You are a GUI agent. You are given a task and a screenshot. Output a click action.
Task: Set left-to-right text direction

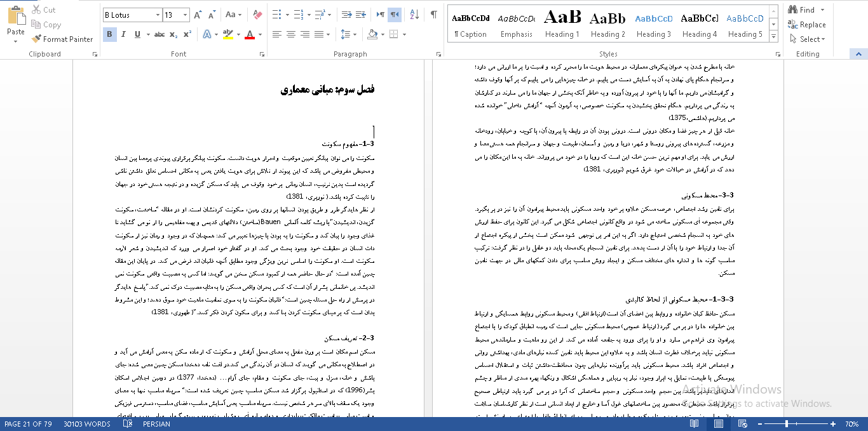[x=381, y=15]
